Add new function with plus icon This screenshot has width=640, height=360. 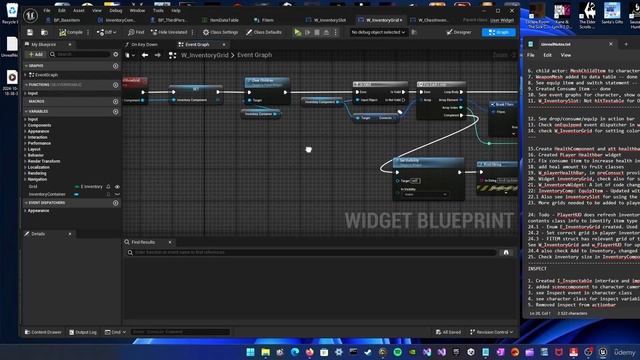116,85
